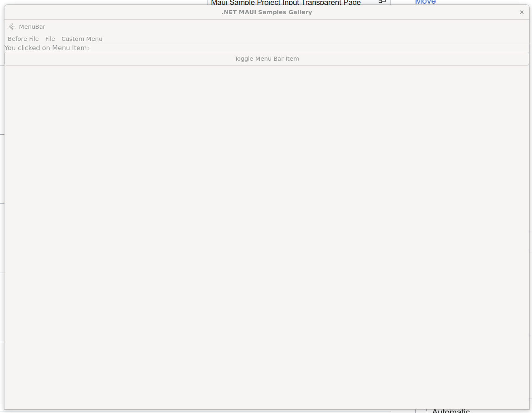The image size is (532, 413).
Task: Click empty header space right of MenuBar title
Action: (x=283, y=27)
